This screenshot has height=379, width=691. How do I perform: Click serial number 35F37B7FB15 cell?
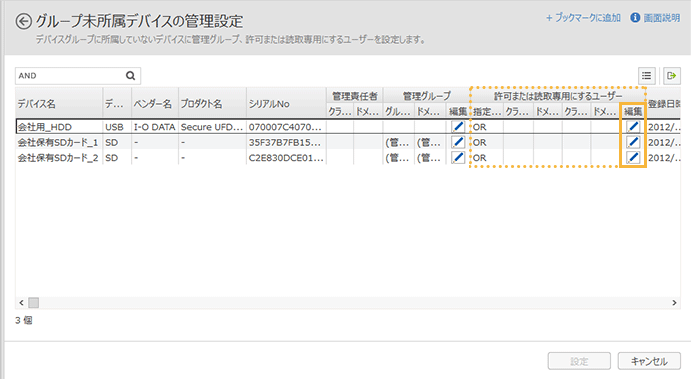click(x=286, y=142)
